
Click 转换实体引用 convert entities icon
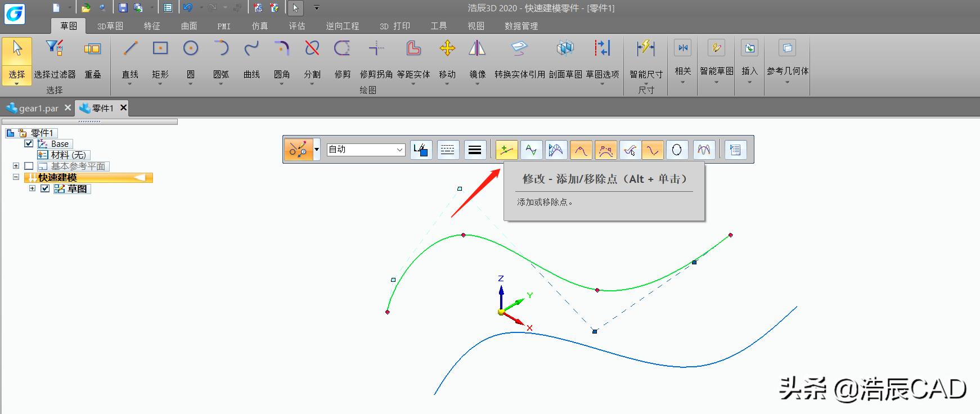pyautogui.click(x=519, y=48)
